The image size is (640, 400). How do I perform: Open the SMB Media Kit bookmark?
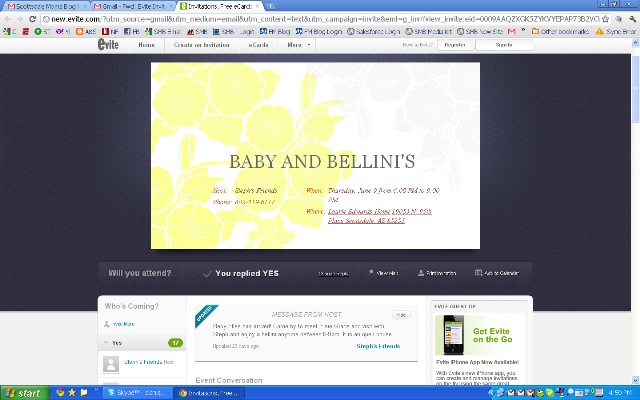tap(429, 31)
